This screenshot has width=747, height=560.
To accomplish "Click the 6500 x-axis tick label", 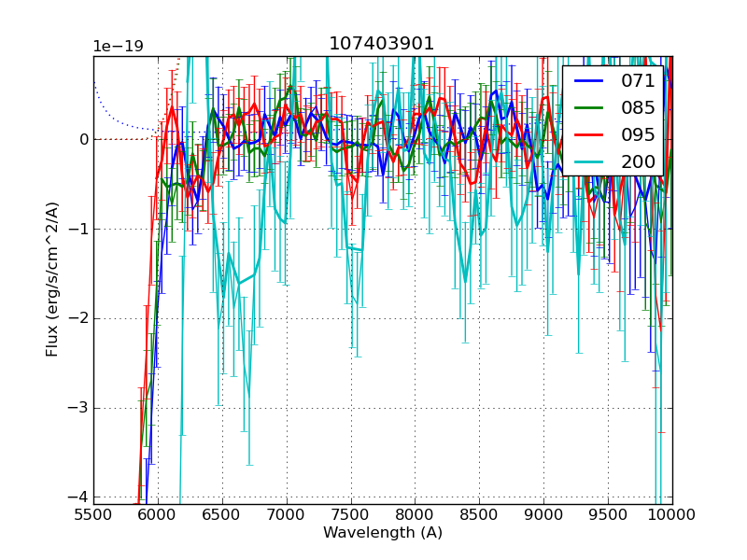I will [x=222, y=514].
